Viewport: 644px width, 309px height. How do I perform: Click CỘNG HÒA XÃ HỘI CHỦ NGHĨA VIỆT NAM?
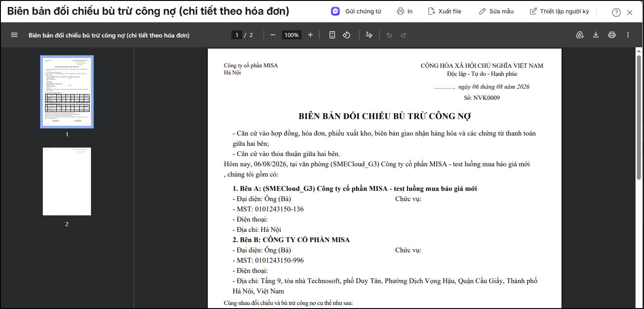pyautogui.click(x=482, y=66)
